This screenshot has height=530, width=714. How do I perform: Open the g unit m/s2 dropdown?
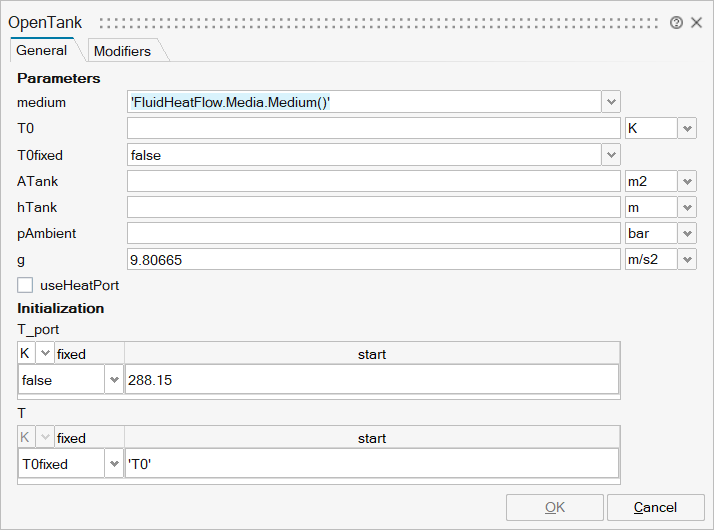click(687, 259)
